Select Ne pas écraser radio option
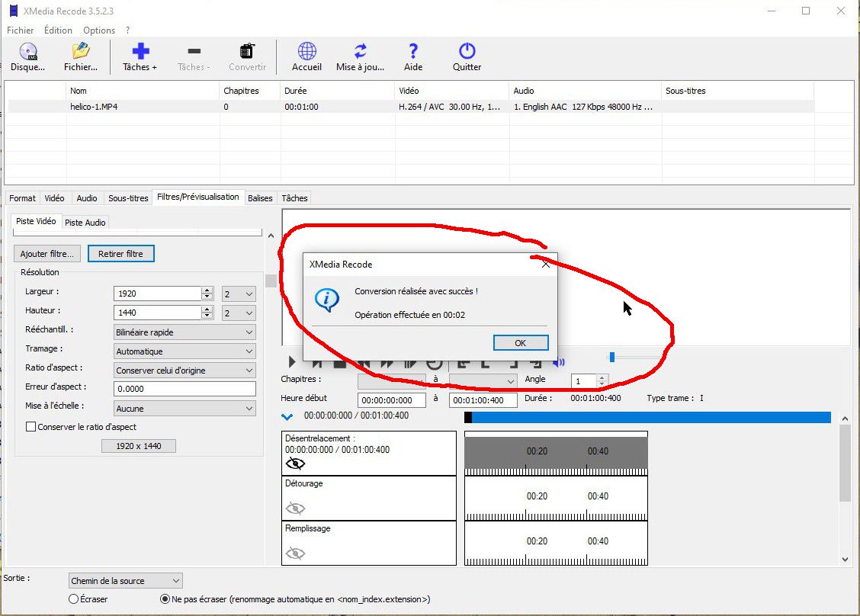This screenshot has width=860, height=616. point(165,599)
